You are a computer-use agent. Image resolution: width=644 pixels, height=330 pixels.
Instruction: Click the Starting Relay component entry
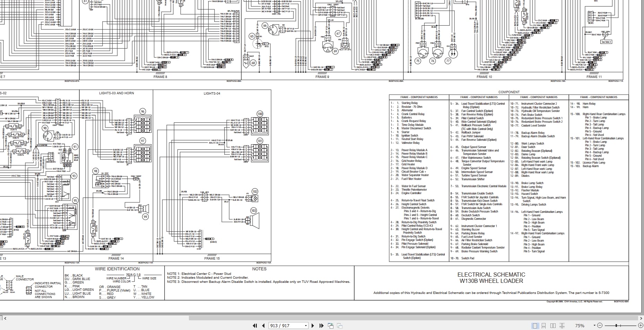(x=404, y=103)
